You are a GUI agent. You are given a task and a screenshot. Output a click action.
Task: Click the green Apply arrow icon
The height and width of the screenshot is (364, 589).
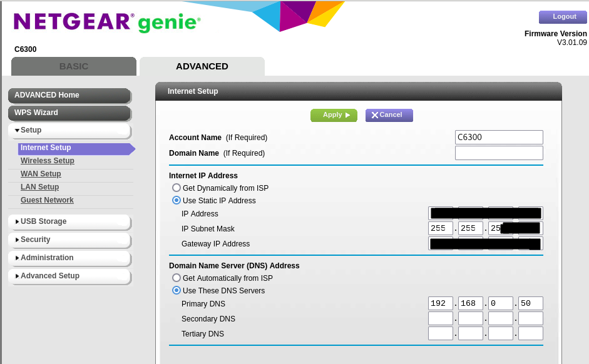tap(348, 115)
